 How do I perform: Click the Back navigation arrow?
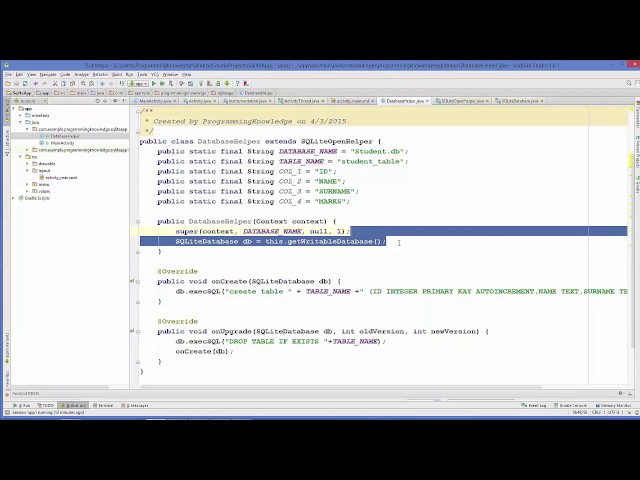pos(102,83)
